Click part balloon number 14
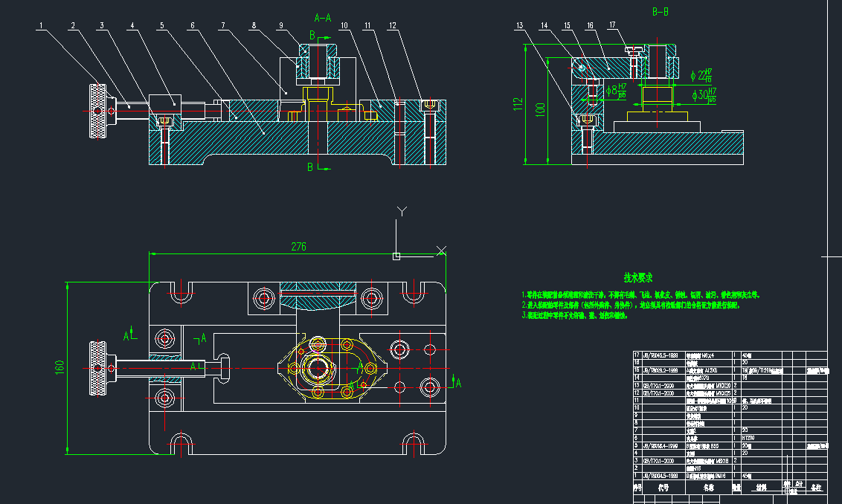 point(544,25)
